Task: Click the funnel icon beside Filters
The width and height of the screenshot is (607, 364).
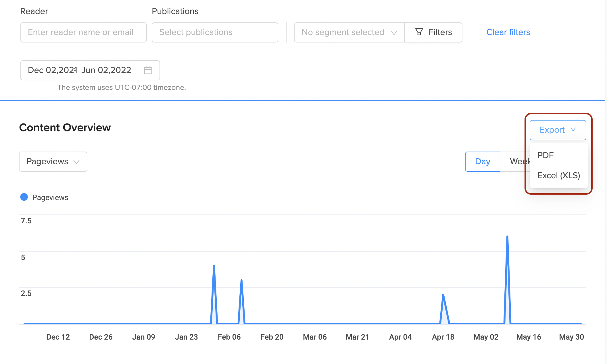Action: pos(419,32)
